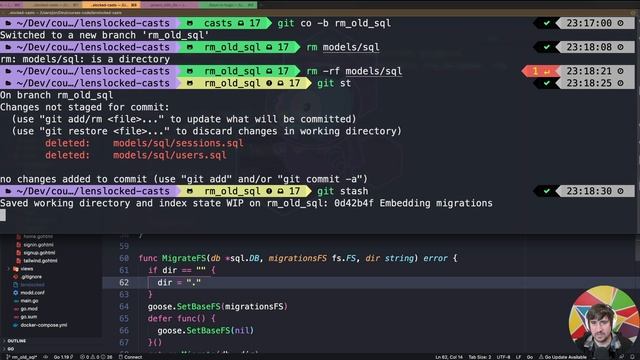Switch to the tan second terminal tab
Viewport: 640px width, 360px height.
[x=52, y=5]
